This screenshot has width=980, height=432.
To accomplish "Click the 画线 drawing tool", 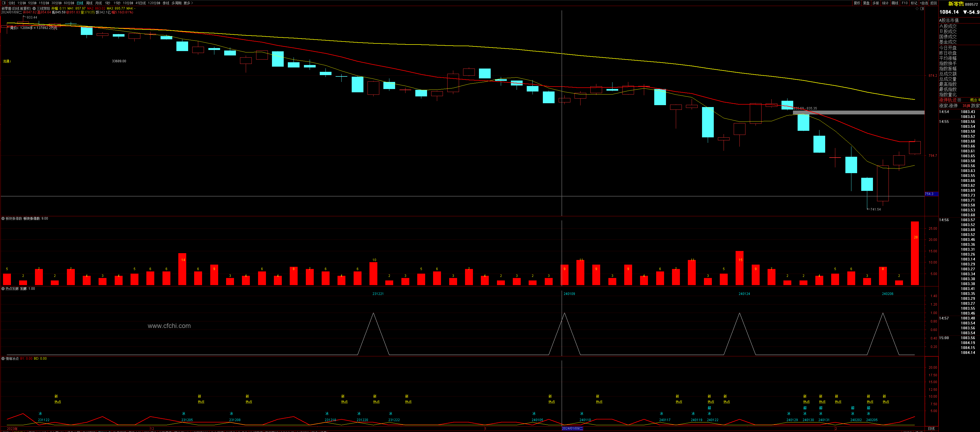I will [895, 3].
